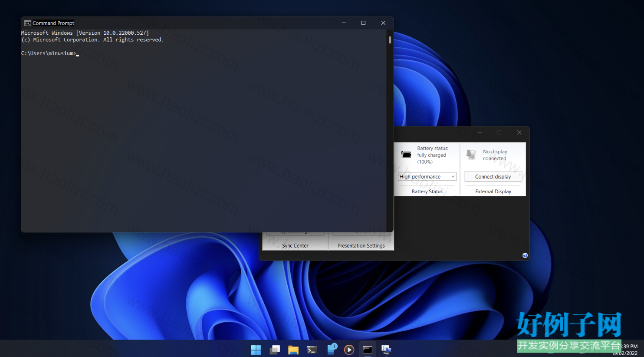Screen dimensions: 644x357
Task: Click the Command Prompt scrollbar thumb
Action: point(390,40)
